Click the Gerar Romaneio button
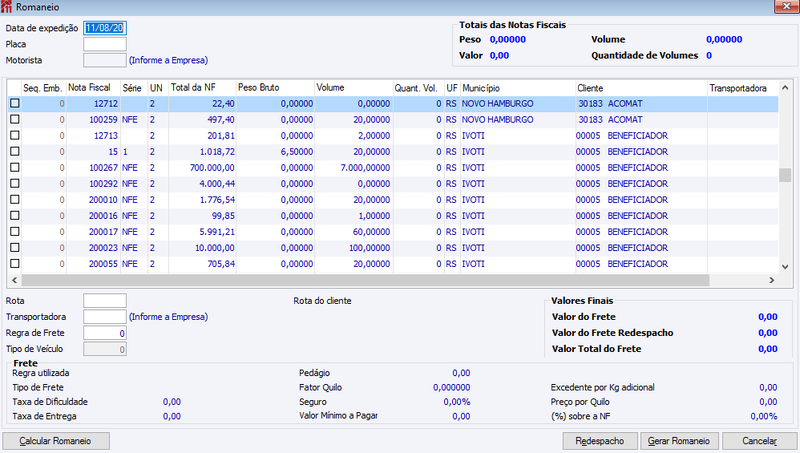This screenshot has width=800, height=453. (679, 441)
